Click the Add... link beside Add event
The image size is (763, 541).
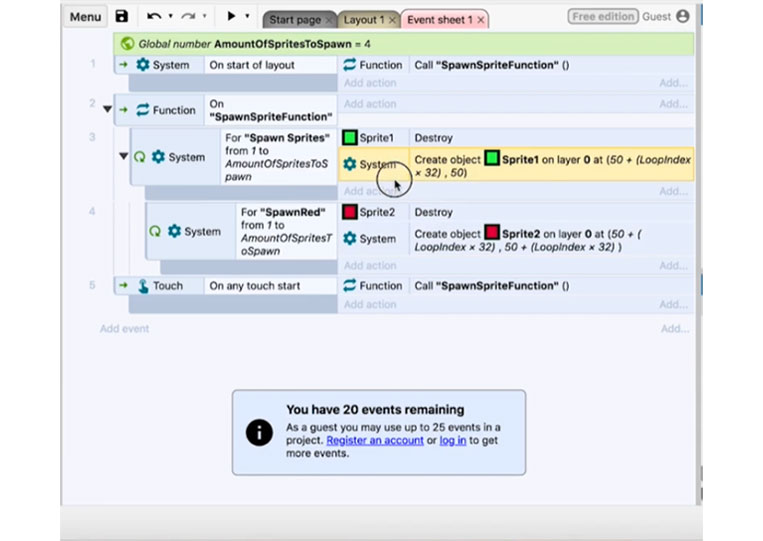coord(674,329)
